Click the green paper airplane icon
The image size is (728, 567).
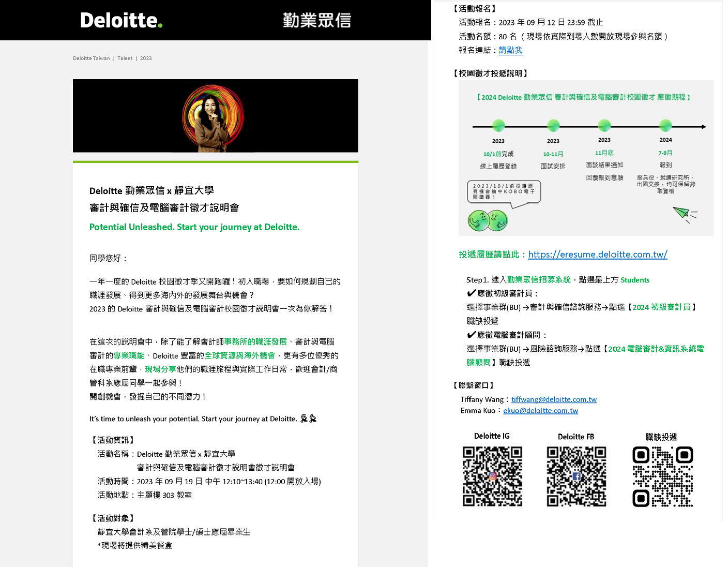(x=685, y=214)
